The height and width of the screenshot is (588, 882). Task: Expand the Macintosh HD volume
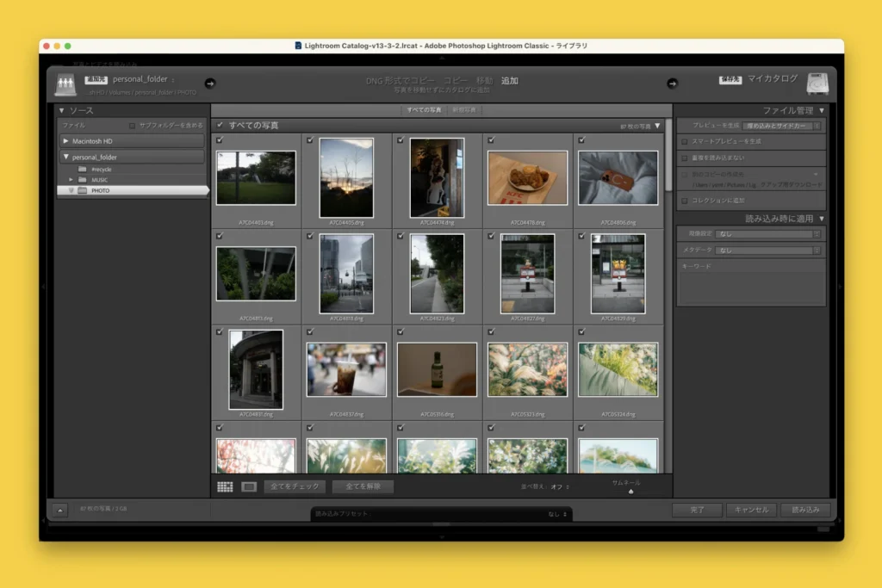click(x=66, y=140)
